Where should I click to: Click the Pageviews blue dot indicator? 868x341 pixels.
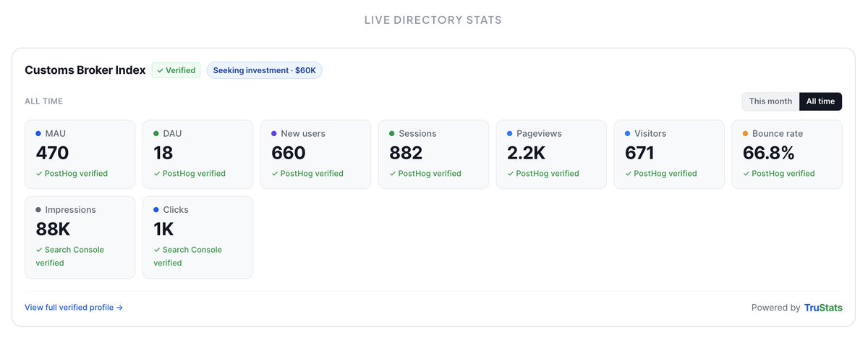[x=510, y=134]
